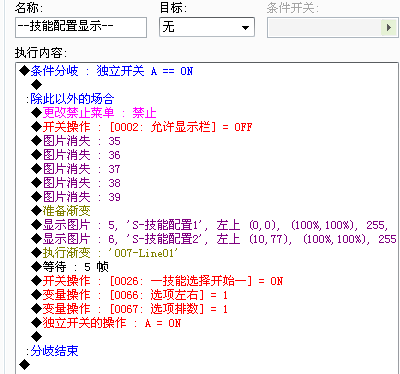The image size is (400, 374).
Task: Click the 名称 input field '--技能配置显示--'
Action: coord(81,27)
